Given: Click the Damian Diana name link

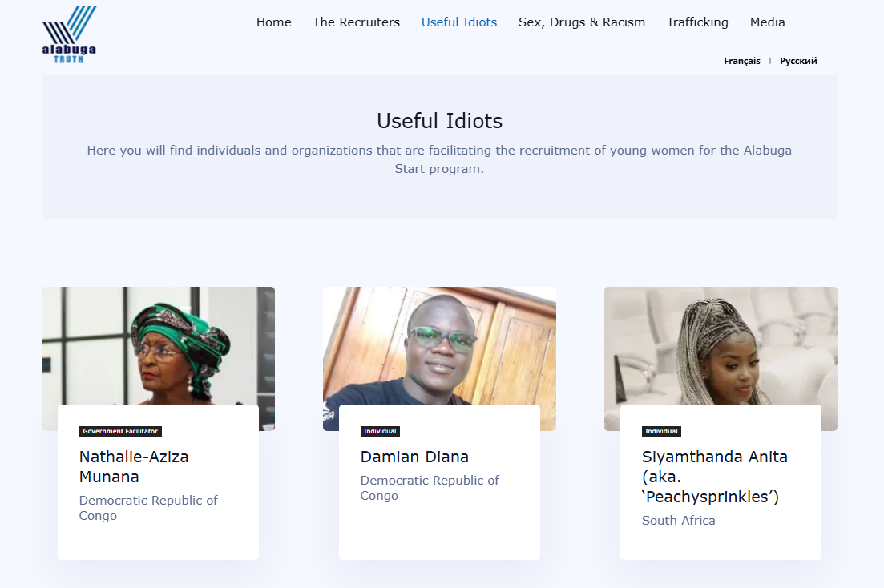Looking at the screenshot, I should click(414, 457).
